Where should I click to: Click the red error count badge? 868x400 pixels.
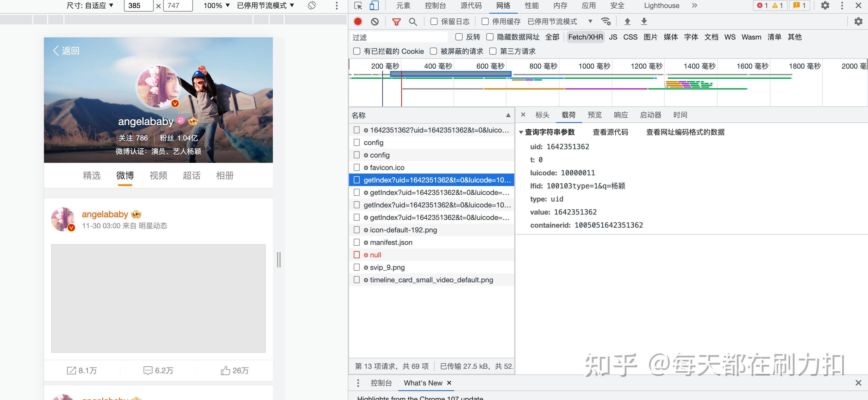762,5
